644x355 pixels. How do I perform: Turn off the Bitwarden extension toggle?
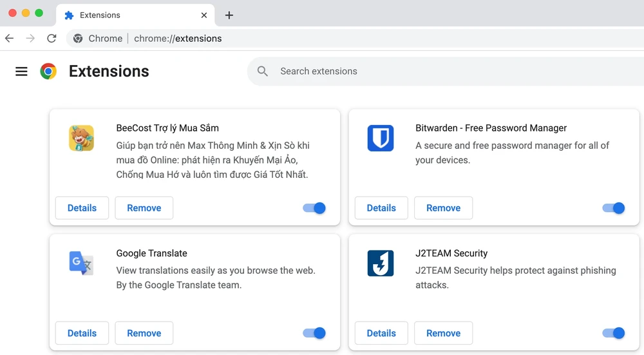coord(613,208)
